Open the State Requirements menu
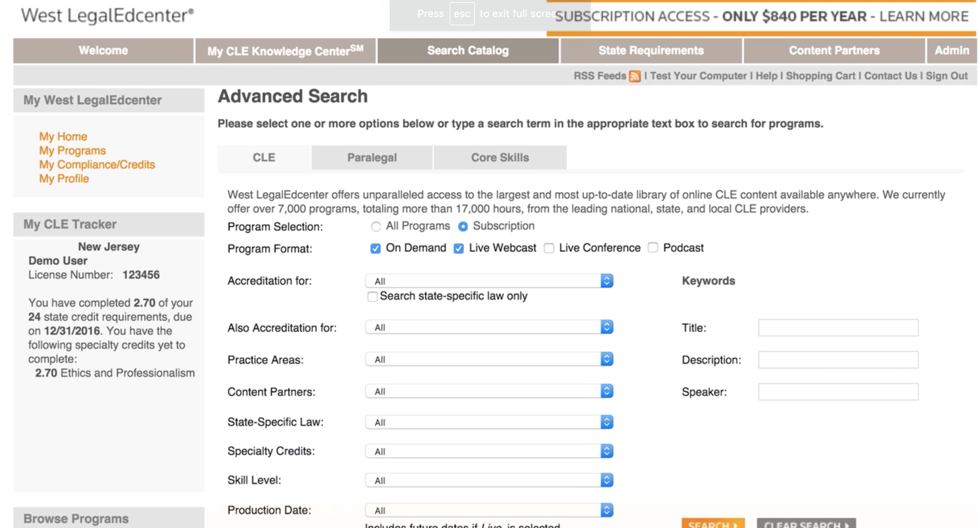 650,51
